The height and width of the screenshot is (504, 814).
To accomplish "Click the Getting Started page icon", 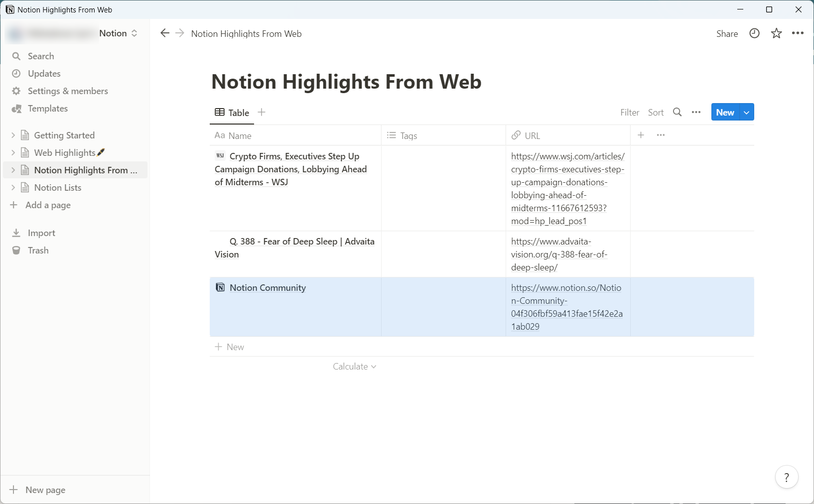I will [25, 135].
